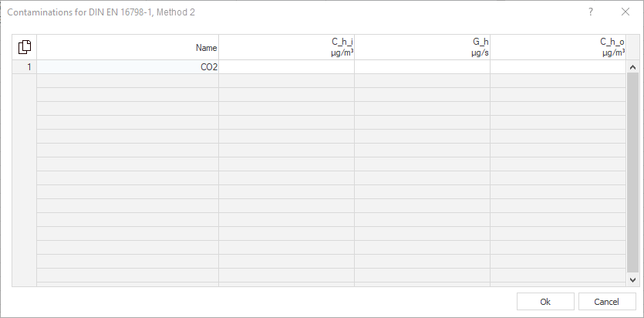644x318 pixels.
Task: Click the C_h_i column header
Action: point(287,47)
